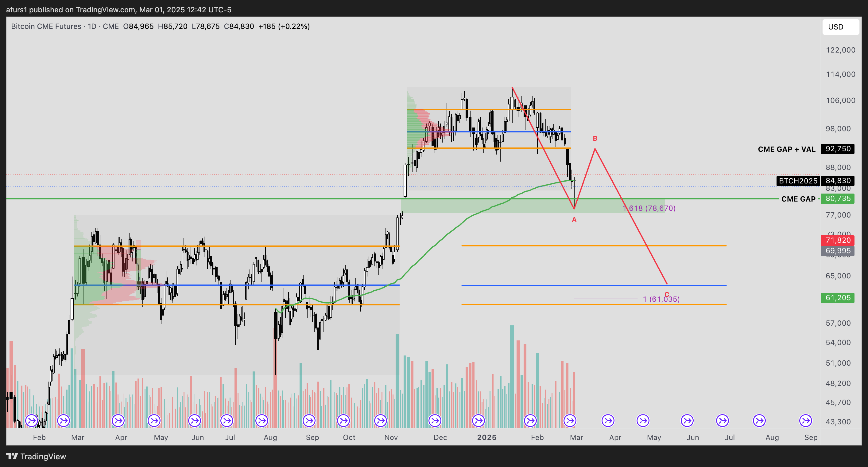
Task: Click the low price L78,675 value
Action: point(206,26)
